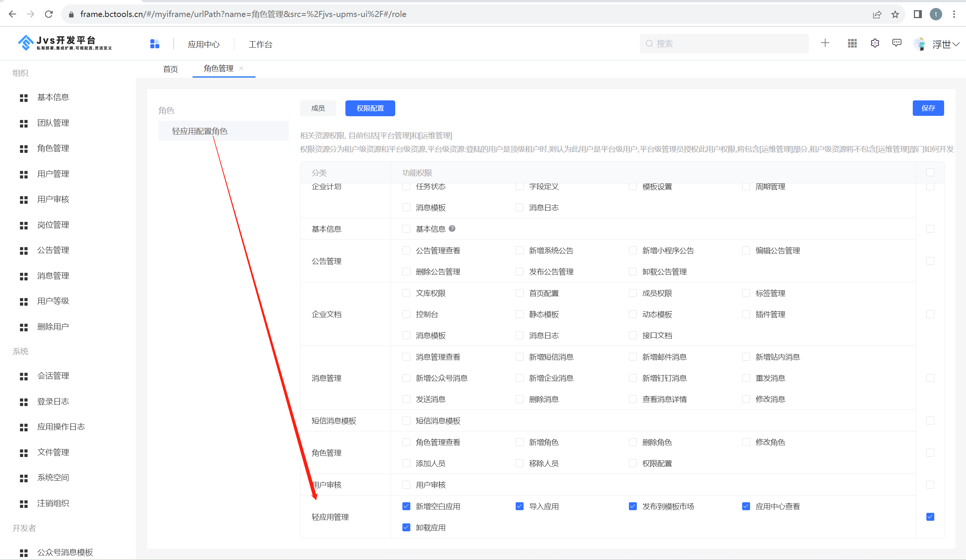Open 应用操作日志 in sidebar
The height and width of the screenshot is (560, 966).
coord(60,427)
